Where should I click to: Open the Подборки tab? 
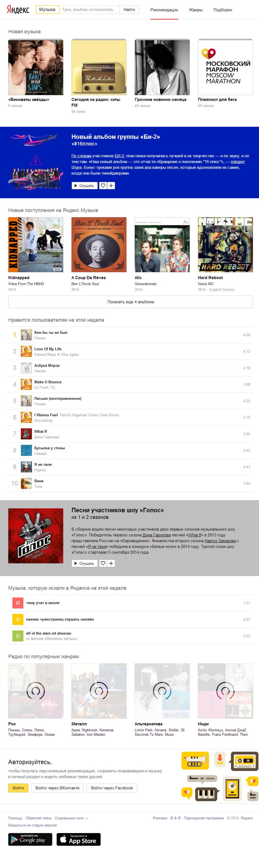(x=223, y=10)
